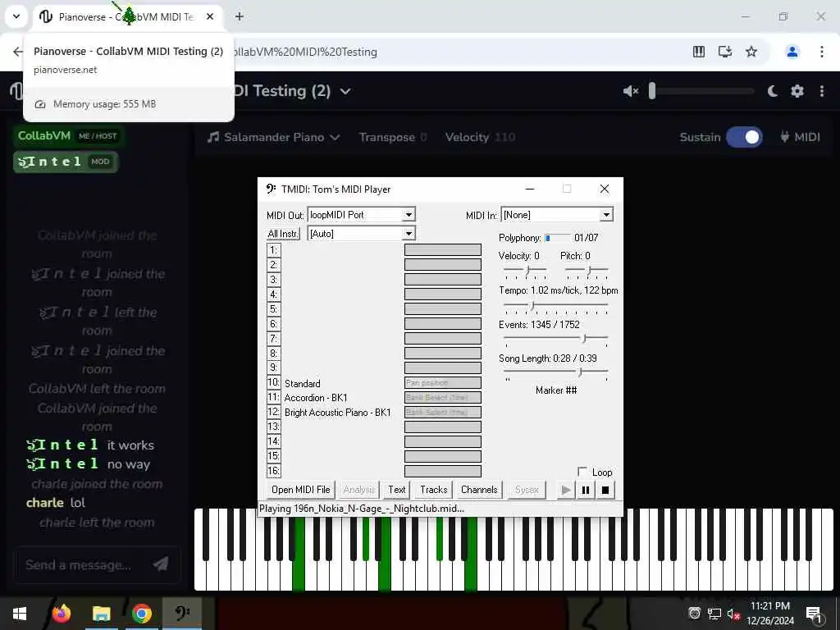Click TMIDI taskbar icon
840x630 pixels.
point(182,614)
